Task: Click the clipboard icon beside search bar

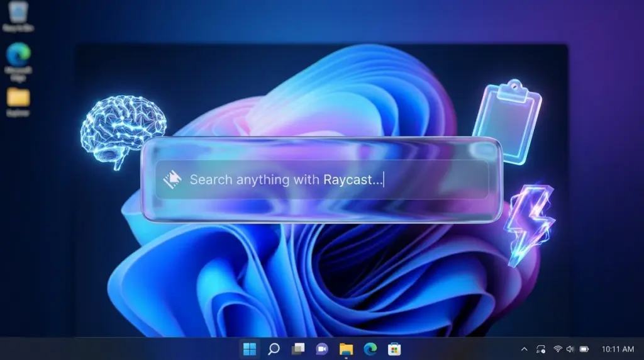Action: [506, 121]
